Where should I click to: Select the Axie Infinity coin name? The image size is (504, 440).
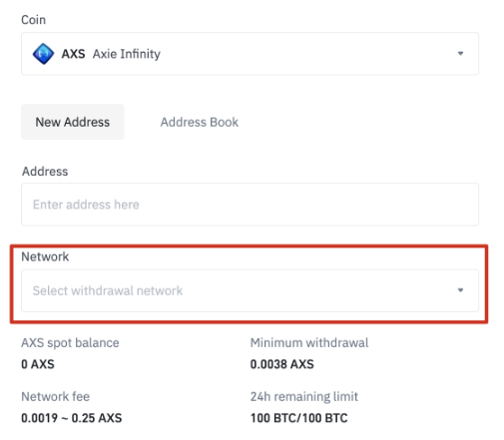[127, 54]
